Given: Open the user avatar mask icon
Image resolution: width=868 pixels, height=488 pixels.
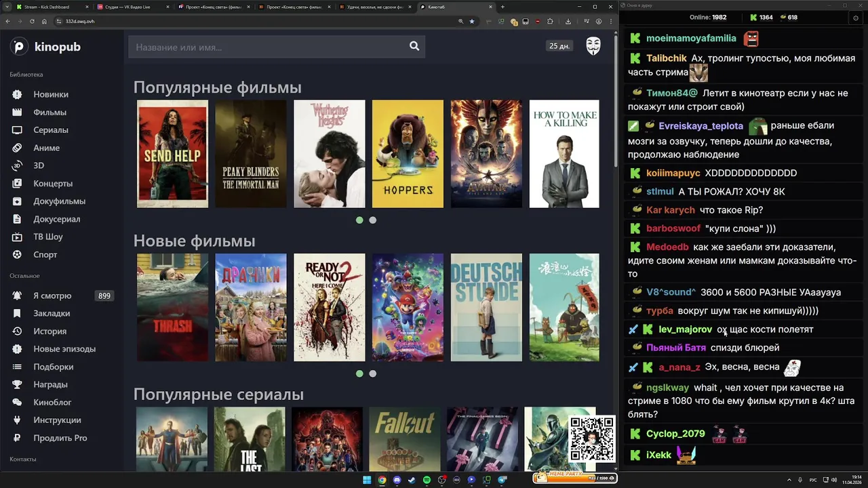Looking at the screenshot, I should [593, 46].
